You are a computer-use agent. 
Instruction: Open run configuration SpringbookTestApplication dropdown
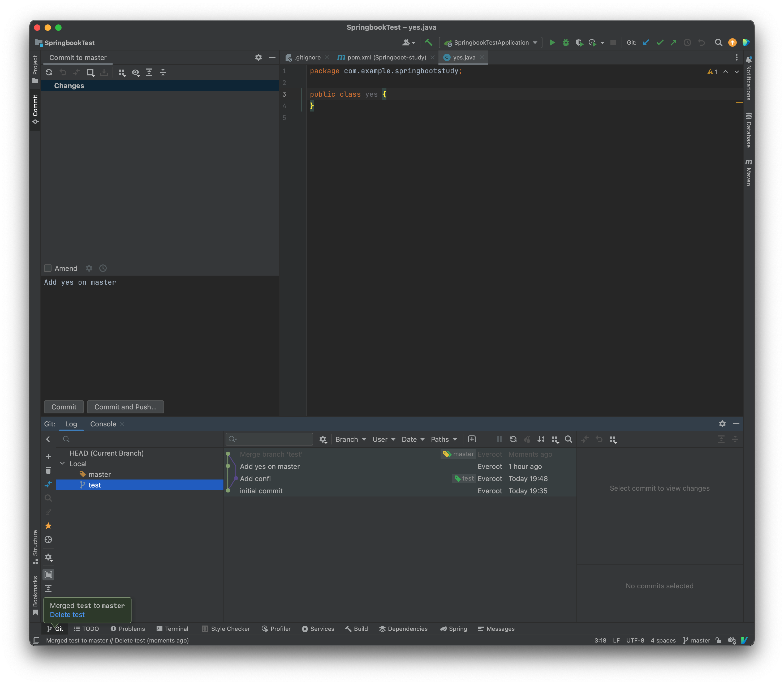pyautogui.click(x=490, y=42)
